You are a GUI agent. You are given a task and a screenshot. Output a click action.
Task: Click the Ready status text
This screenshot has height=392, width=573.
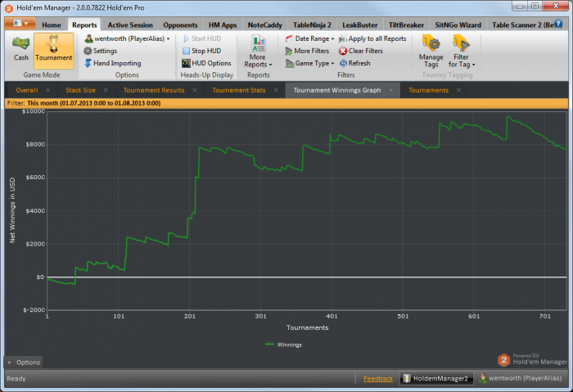tap(16, 378)
